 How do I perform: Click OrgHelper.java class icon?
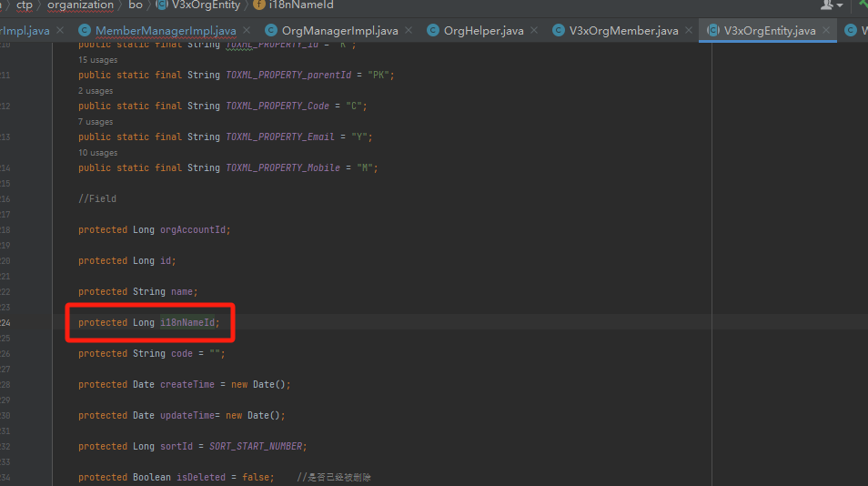pos(433,30)
